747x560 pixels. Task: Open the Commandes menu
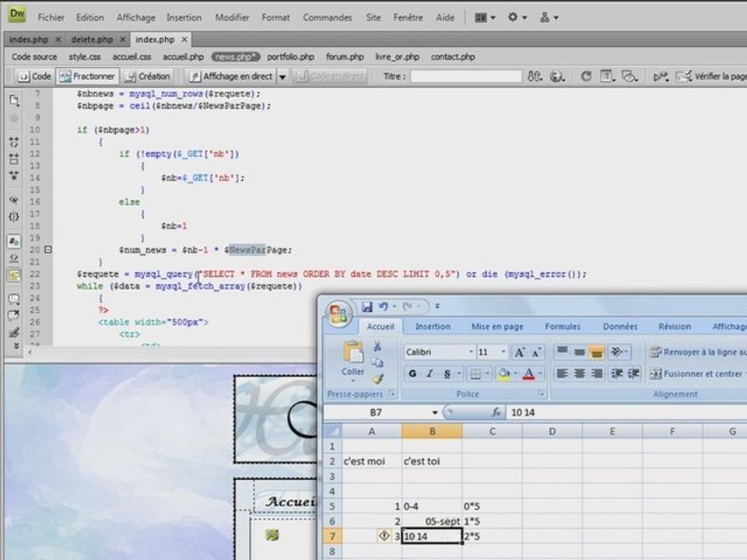click(x=328, y=18)
